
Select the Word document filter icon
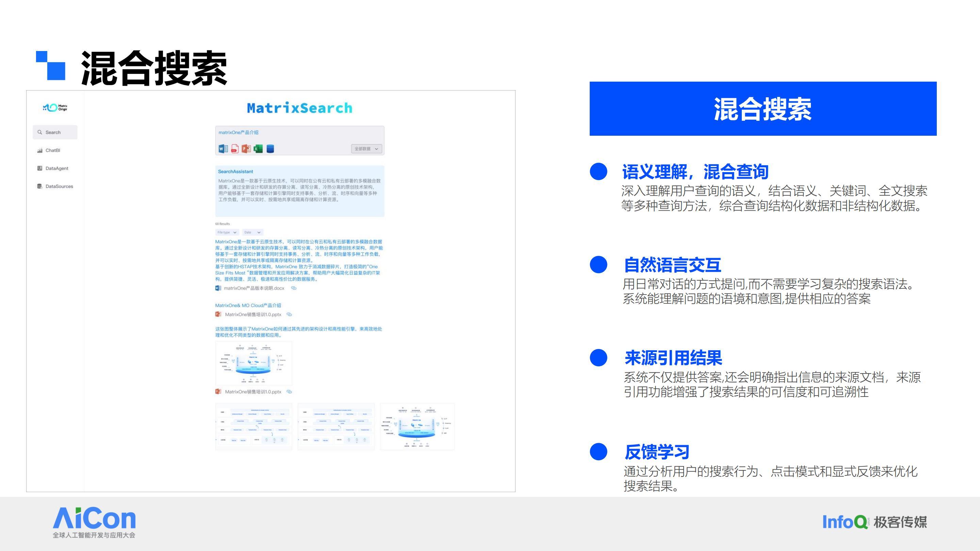point(223,149)
